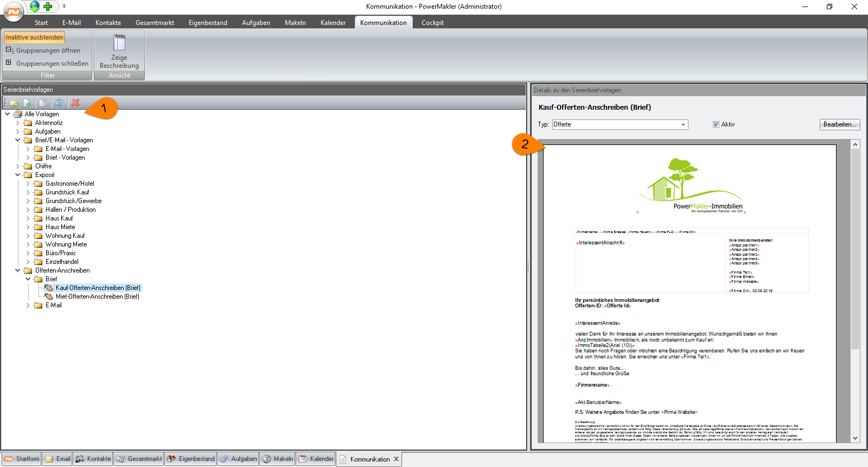Click Zeige Beschreibung ribbon icon
Viewport: 868px width, 467px height.
(119, 52)
